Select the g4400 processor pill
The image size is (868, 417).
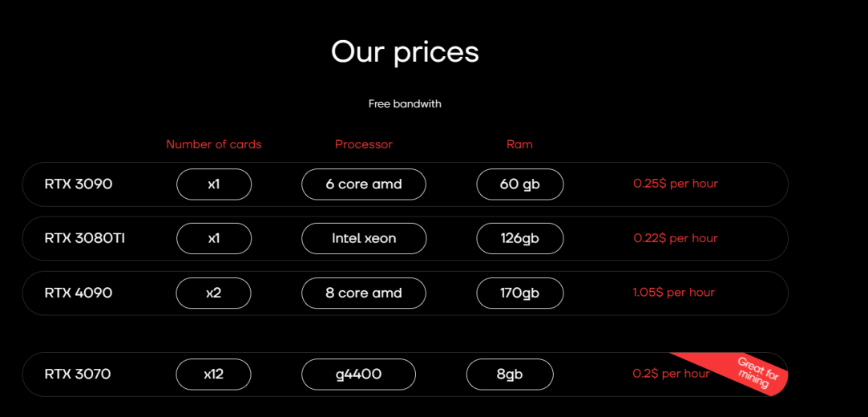358,374
